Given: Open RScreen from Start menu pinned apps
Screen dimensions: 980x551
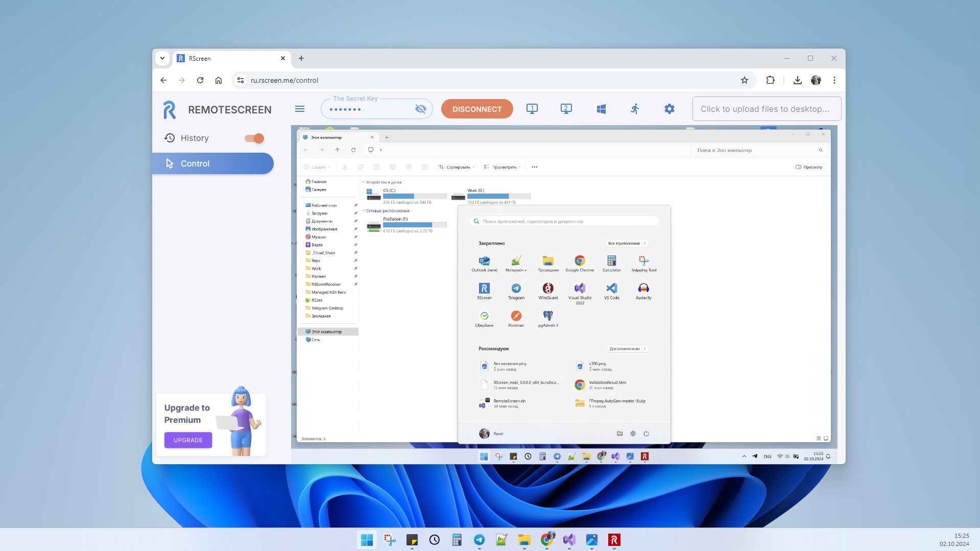Looking at the screenshot, I should pyautogui.click(x=484, y=292).
